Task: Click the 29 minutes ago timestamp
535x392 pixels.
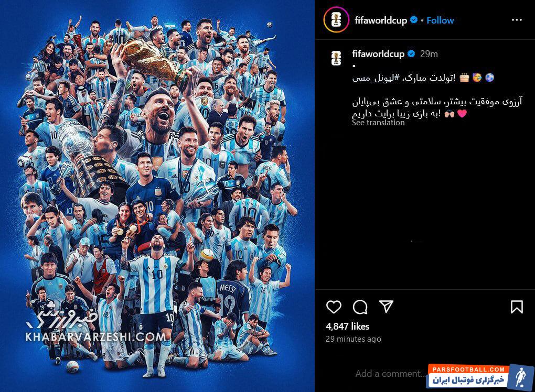Action: [x=353, y=339]
